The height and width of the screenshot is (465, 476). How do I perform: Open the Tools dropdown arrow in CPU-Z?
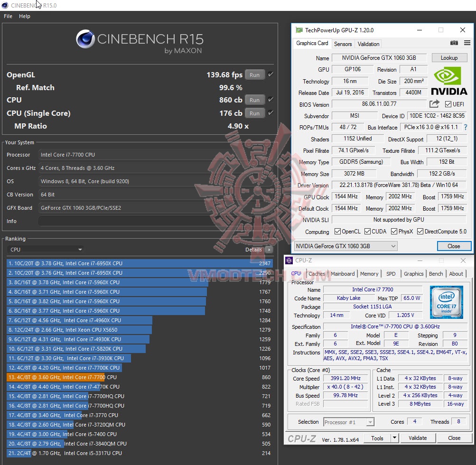point(394,438)
